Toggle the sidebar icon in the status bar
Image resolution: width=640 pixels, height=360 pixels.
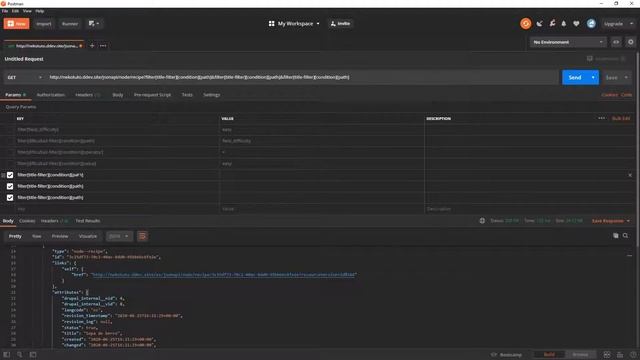click(7, 355)
